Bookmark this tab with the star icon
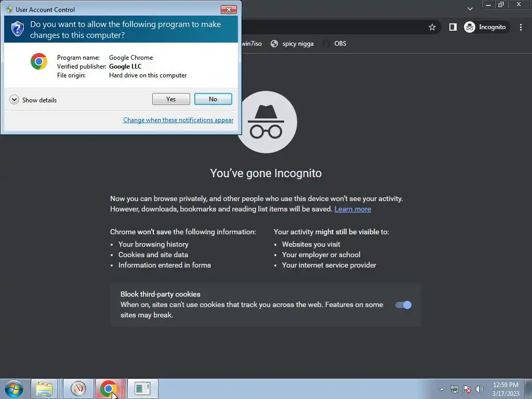The height and width of the screenshot is (399, 532). [432, 27]
